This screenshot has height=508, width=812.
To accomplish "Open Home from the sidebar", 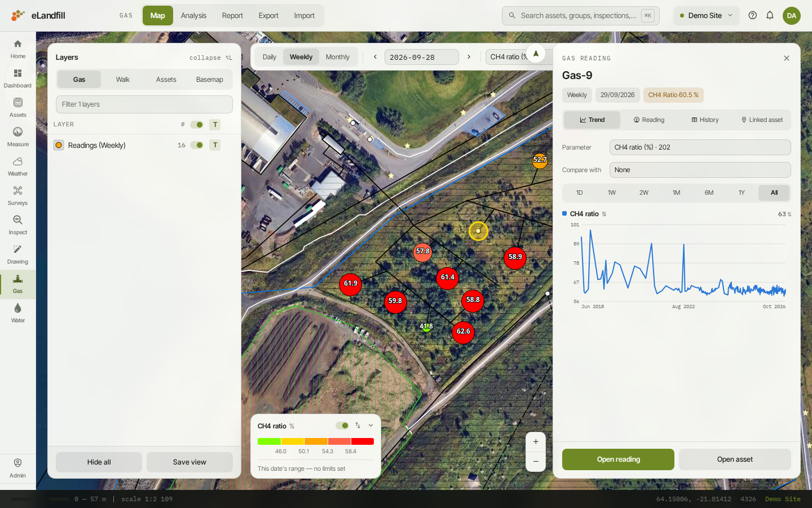I will click(x=17, y=49).
